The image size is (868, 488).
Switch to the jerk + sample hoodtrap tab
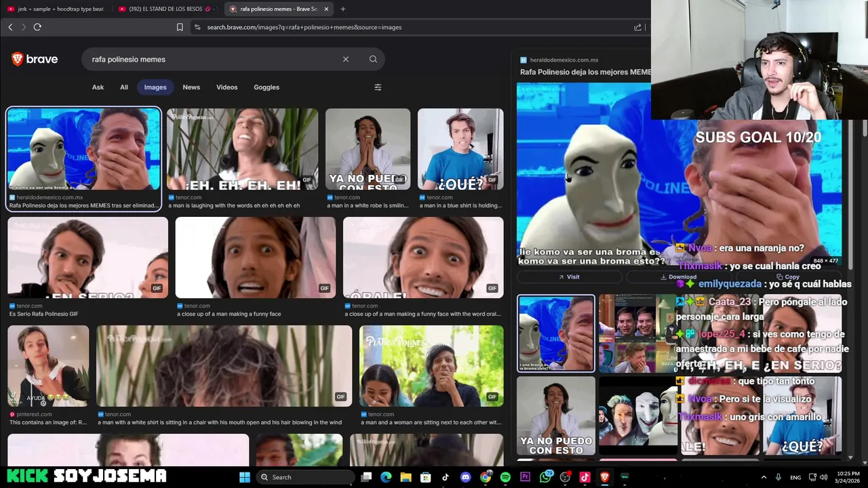(56, 9)
